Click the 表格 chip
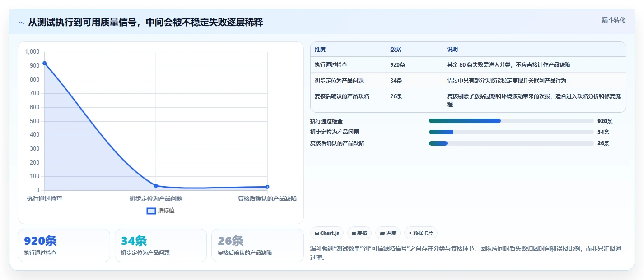The image size is (644, 280). point(359,233)
